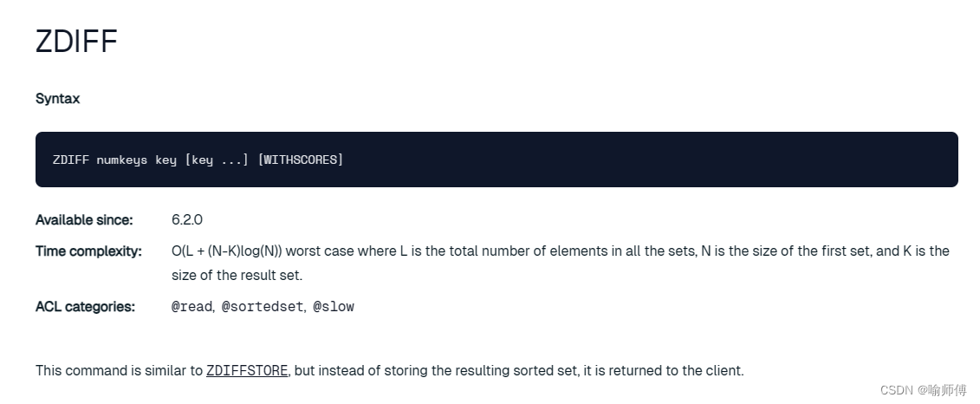Select the @sortedset ACL category

263,306
